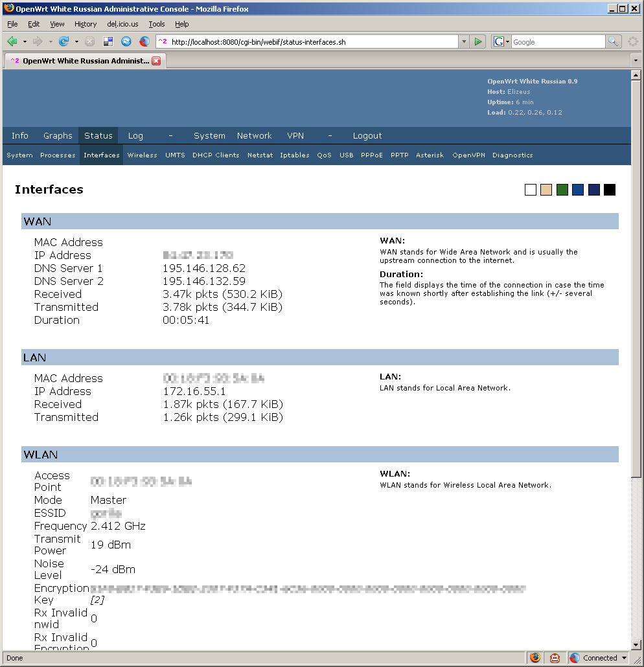Open the USB status subpage
This screenshot has height=667, width=644.
pyautogui.click(x=347, y=155)
